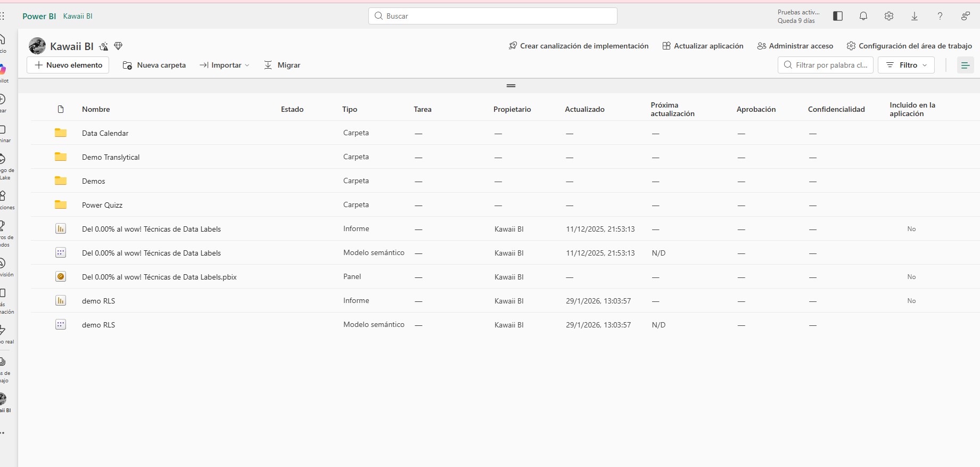Click the Confidencialidad column header
The width and height of the screenshot is (980, 467).
click(836, 109)
